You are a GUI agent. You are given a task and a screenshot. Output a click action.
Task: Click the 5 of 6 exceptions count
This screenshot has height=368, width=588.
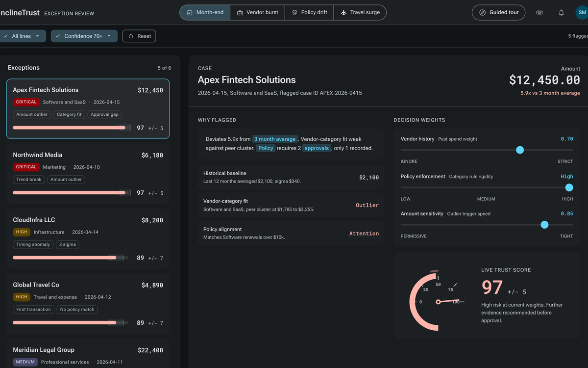coord(164,68)
